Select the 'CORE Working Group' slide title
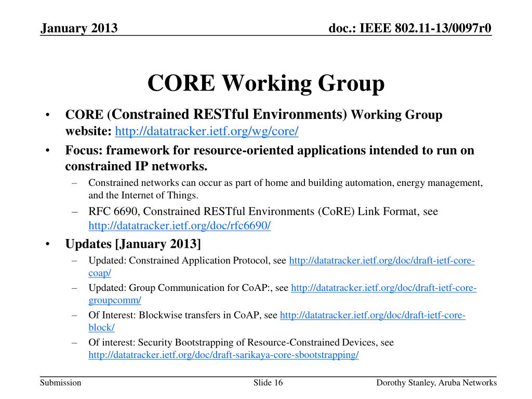Screen dimensions: 532x399 pos(266,83)
